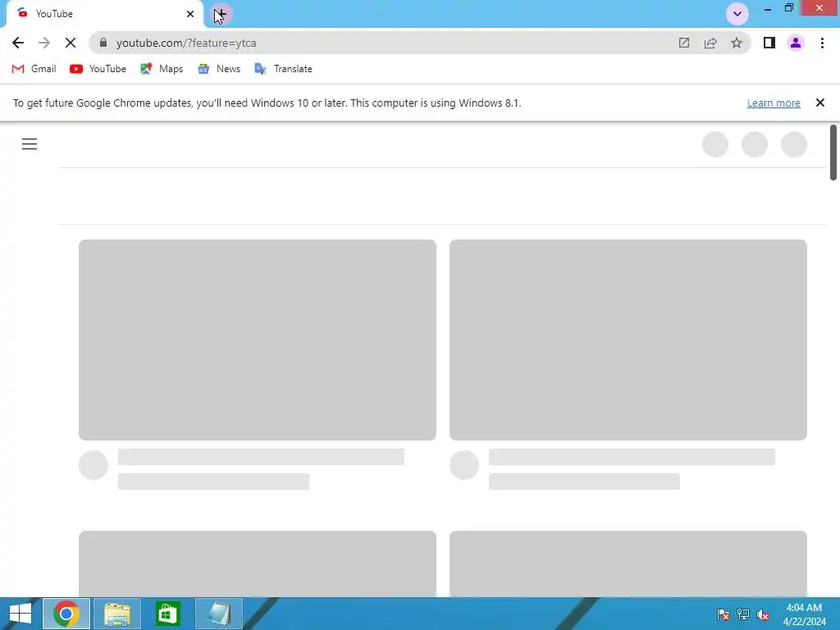Open Maps bookmark
840x630 pixels.
tap(162, 69)
